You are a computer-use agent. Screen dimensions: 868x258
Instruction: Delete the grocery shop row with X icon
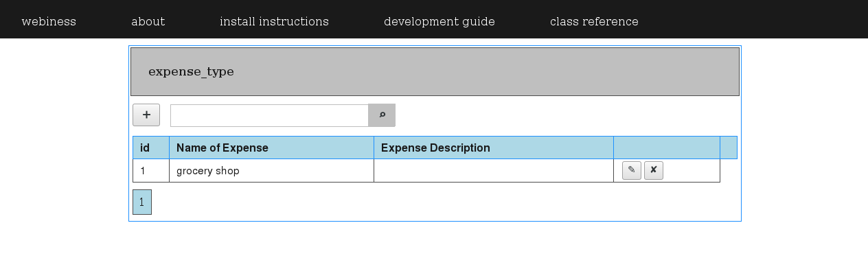[654, 170]
